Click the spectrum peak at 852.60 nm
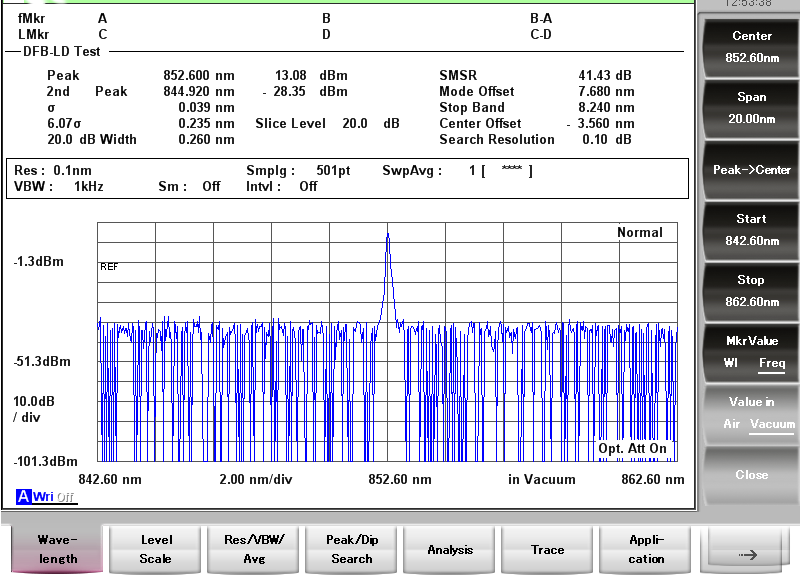The image size is (800, 578). click(387, 236)
